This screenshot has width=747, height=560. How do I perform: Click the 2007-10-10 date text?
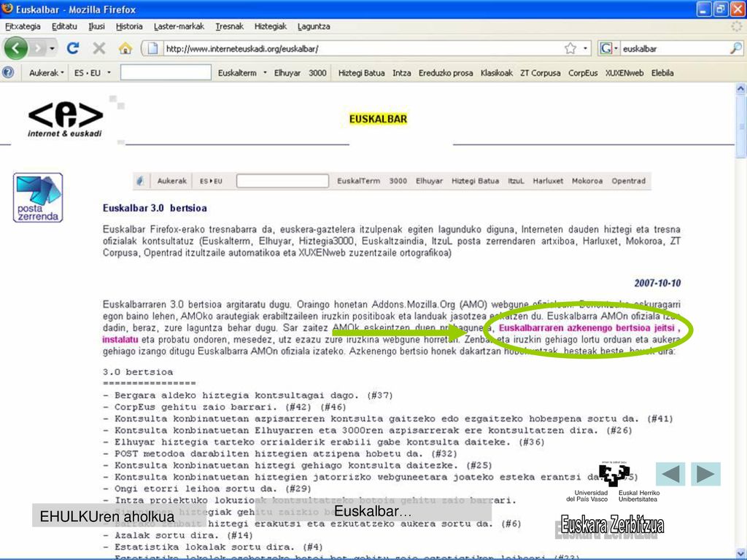657,283
